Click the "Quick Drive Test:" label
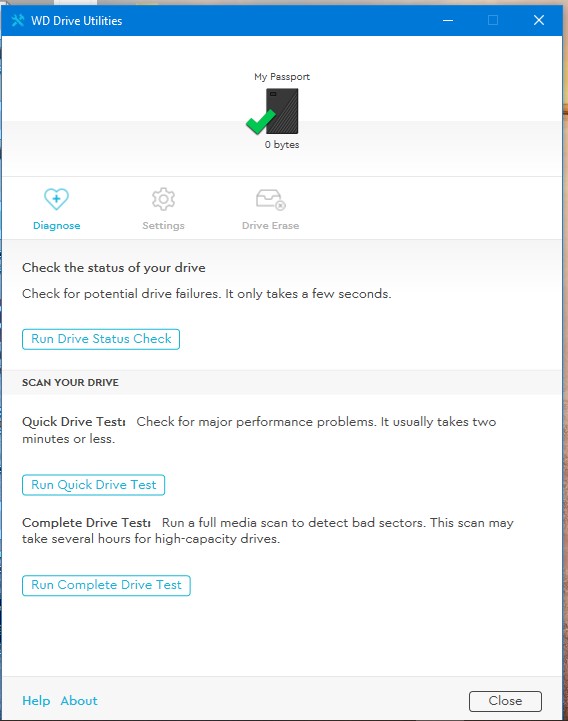The width and height of the screenshot is (568, 721). 74,422
